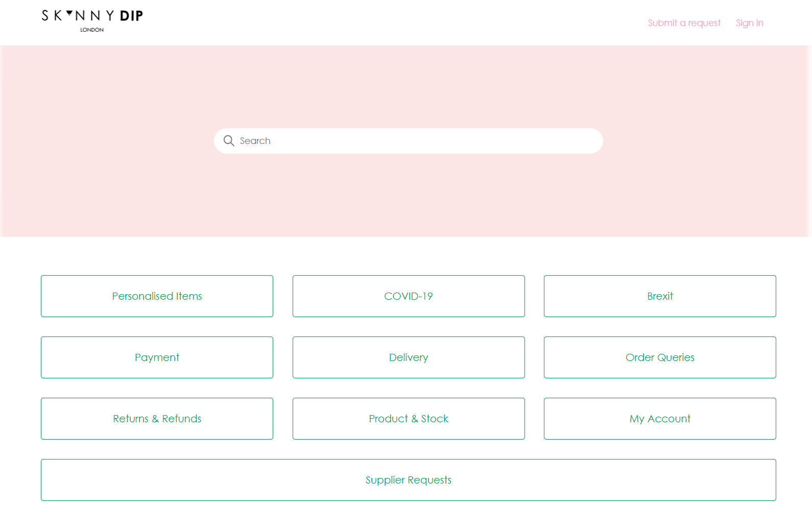Screen dimensions: 812x531
Task: Click the magnifying glass search icon
Action: [x=229, y=141]
